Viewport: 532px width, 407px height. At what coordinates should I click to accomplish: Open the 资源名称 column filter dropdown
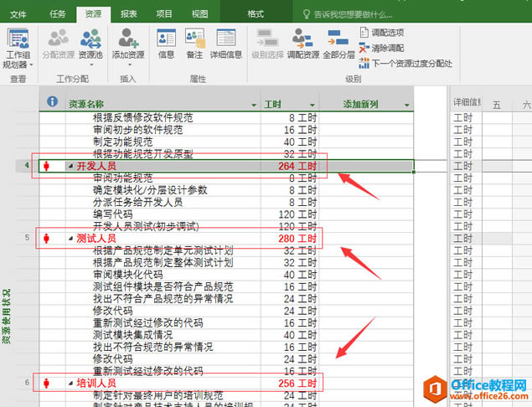253,105
